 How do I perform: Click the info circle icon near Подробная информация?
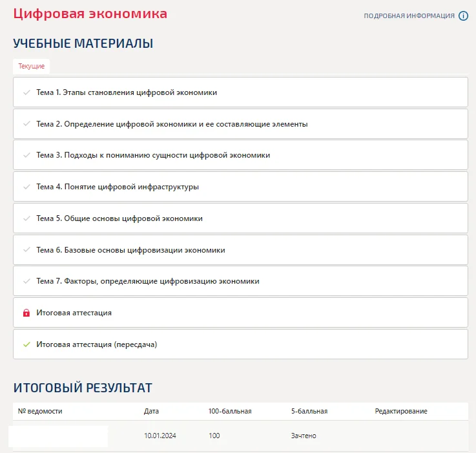tap(463, 16)
